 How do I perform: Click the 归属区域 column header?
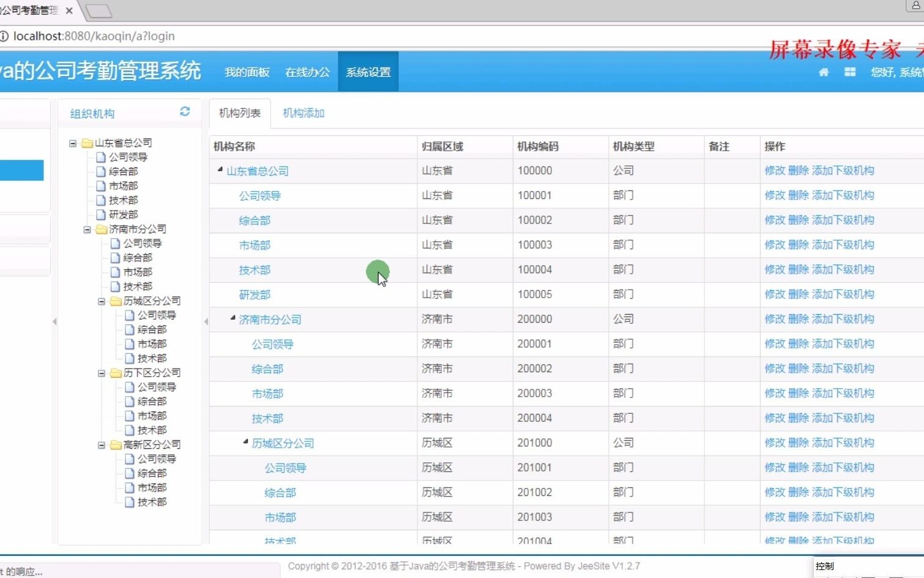442,146
